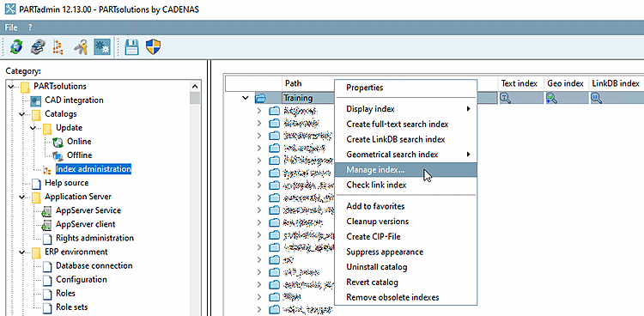Open the Display index submenu
The image size is (644, 316).
point(406,109)
